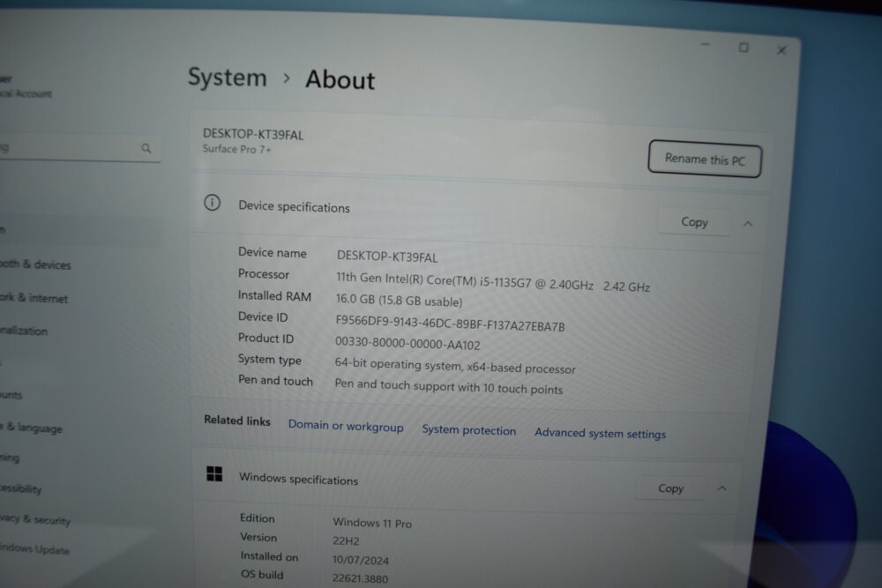Image resolution: width=882 pixels, height=588 pixels.
Task: Select the Product ID 00330-80000-00000-AA102
Action: (407, 344)
